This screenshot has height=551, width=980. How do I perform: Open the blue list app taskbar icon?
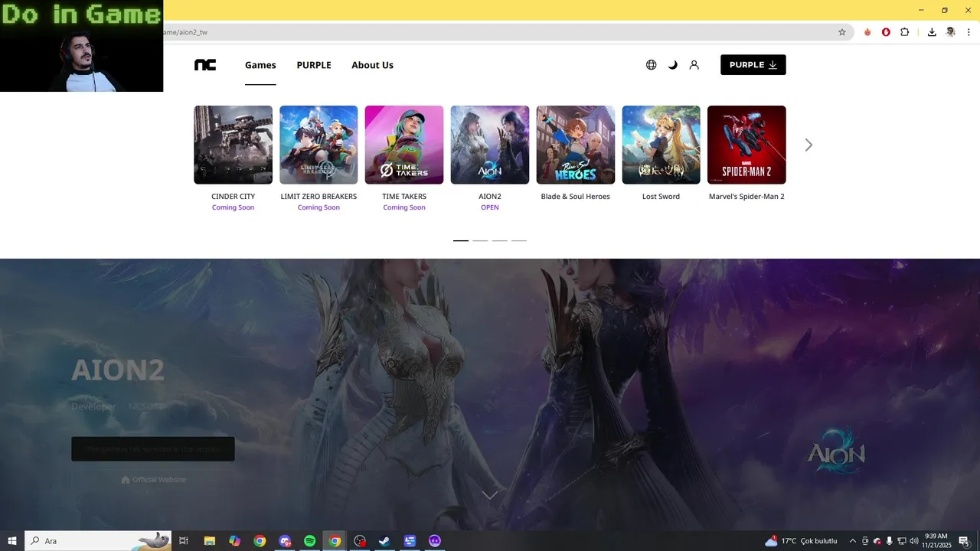410,541
